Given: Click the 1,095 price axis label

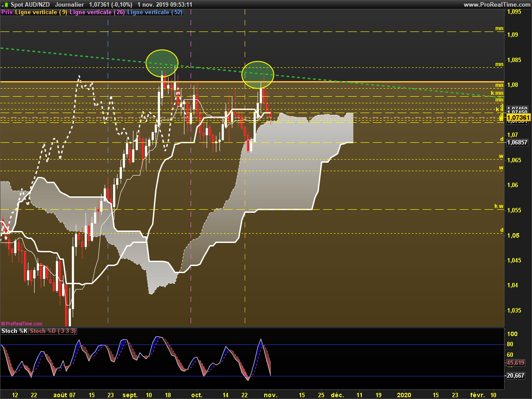Looking at the screenshot, I should coord(515,12).
